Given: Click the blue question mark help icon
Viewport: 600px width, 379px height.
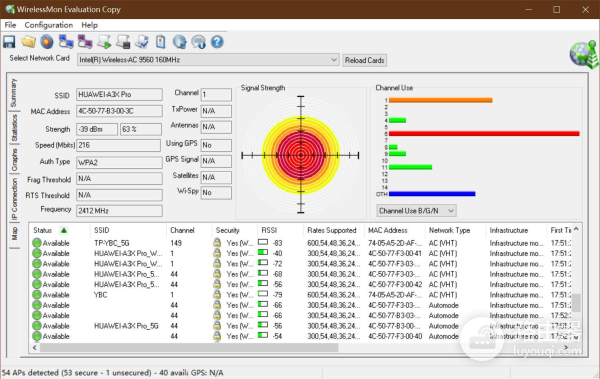Looking at the screenshot, I should pyautogui.click(x=217, y=42).
